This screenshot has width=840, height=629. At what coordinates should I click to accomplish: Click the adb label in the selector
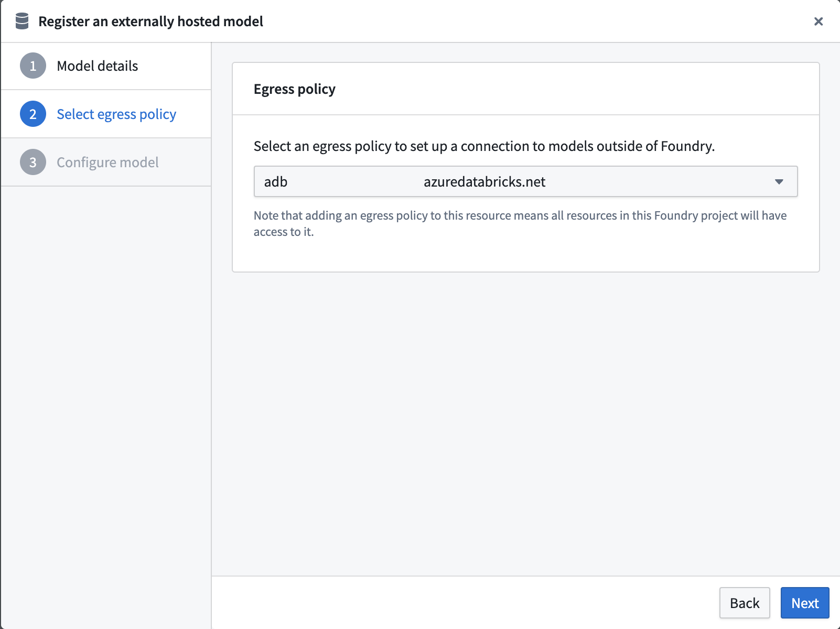[275, 181]
